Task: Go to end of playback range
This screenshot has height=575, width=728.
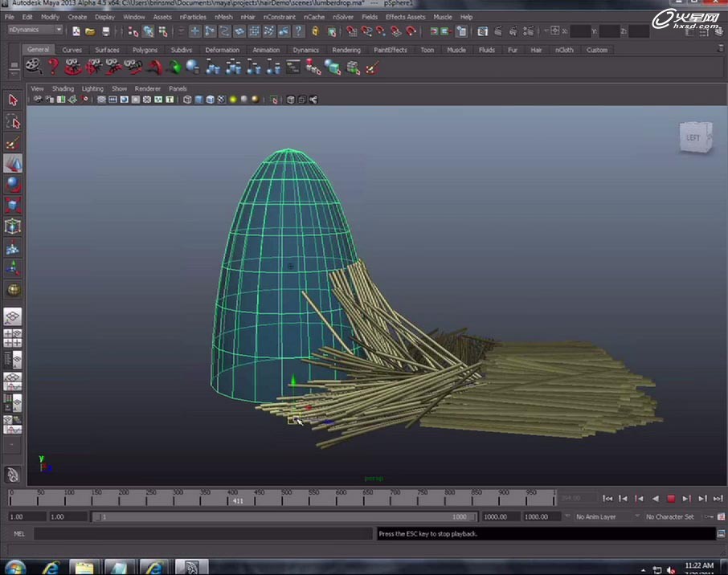Action: click(x=718, y=499)
